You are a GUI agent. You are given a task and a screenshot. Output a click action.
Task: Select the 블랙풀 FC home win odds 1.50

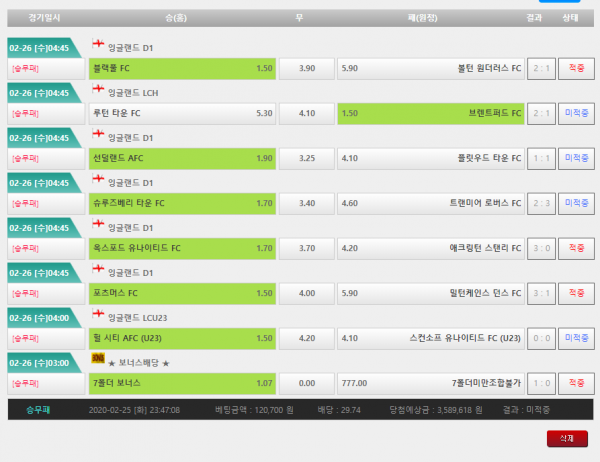point(181,68)
